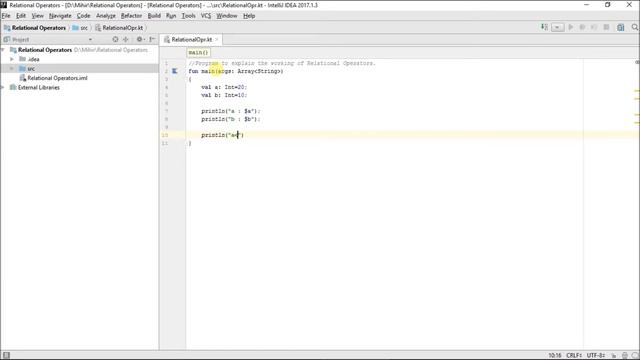640x360 pixels.
Task: Open the Analyze menu
Action: (x=106, y=16)
